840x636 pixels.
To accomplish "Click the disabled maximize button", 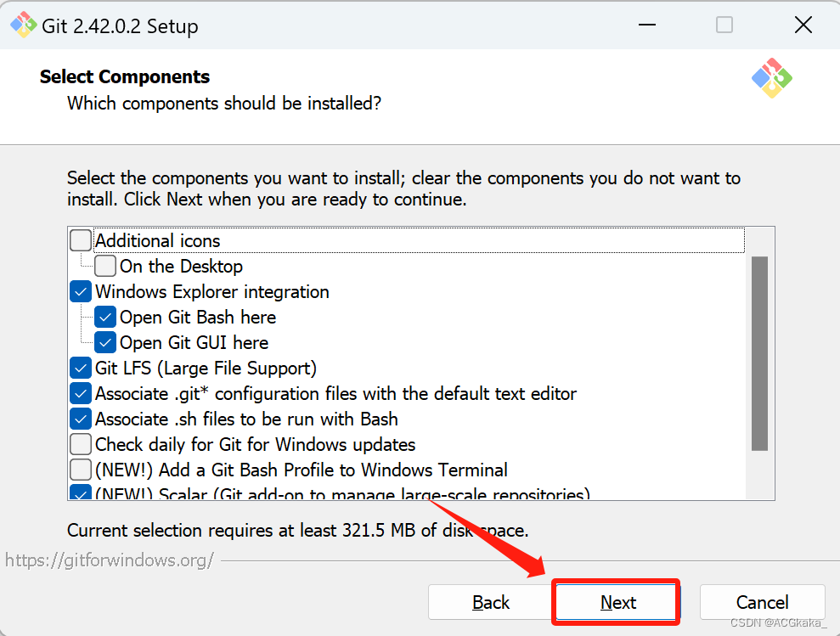I will [724, 25].
